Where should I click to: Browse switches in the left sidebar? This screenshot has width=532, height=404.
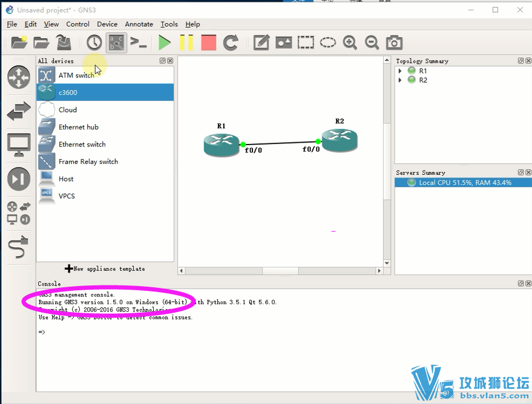19,111
